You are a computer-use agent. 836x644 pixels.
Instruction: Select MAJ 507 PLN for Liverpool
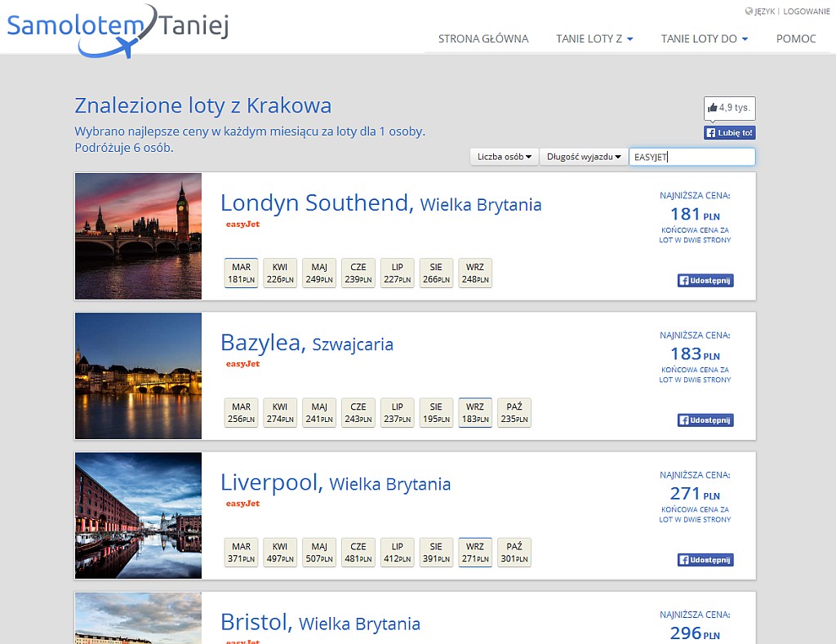[319, 553]
